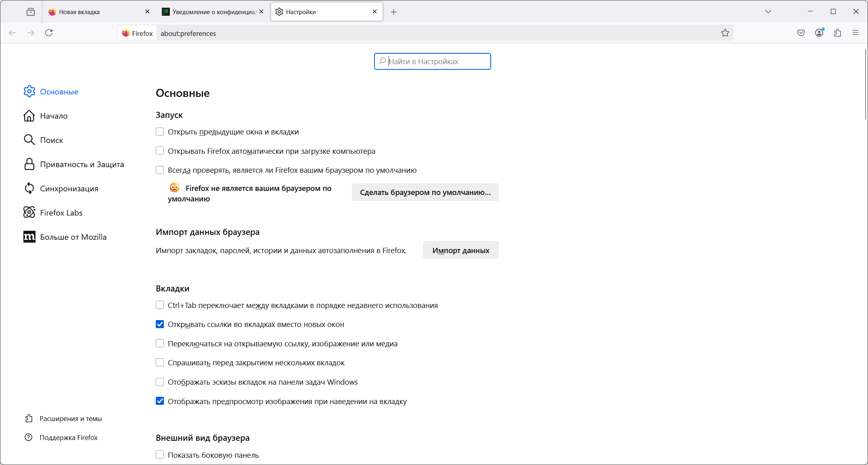Click the Импорт данных button
The height and width of the screenshot is (465, 868).
pos(461,250)
